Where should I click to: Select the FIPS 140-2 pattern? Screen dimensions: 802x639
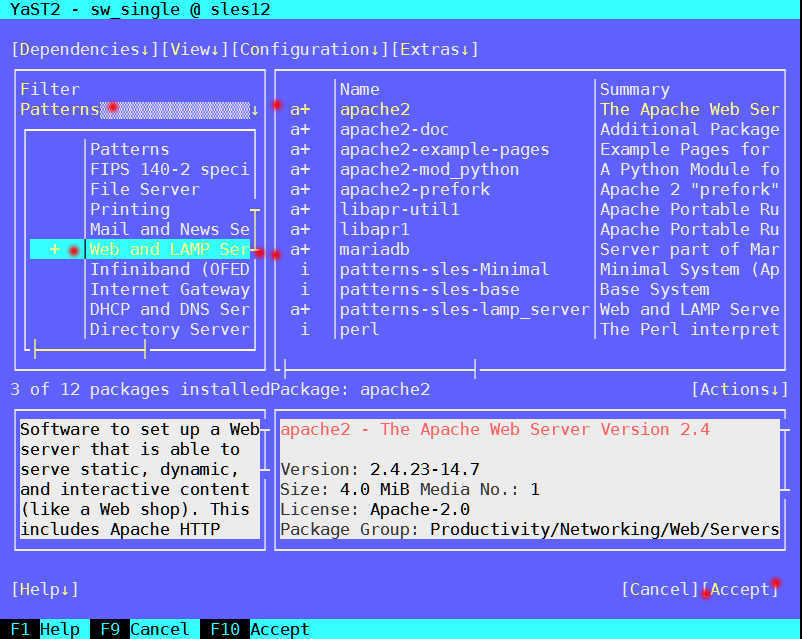pyautogui.click(x=169, y=169)
